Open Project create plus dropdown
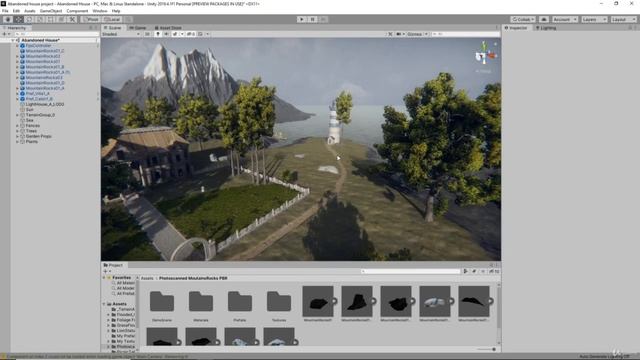This screenshot has width=640, height=360. (x=107, y=271)
